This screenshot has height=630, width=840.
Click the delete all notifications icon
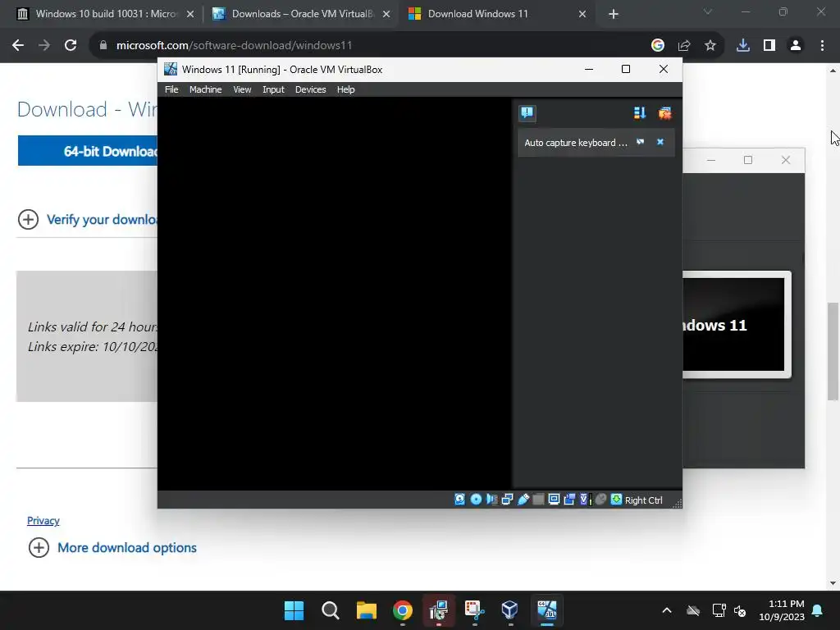(664, 113)
